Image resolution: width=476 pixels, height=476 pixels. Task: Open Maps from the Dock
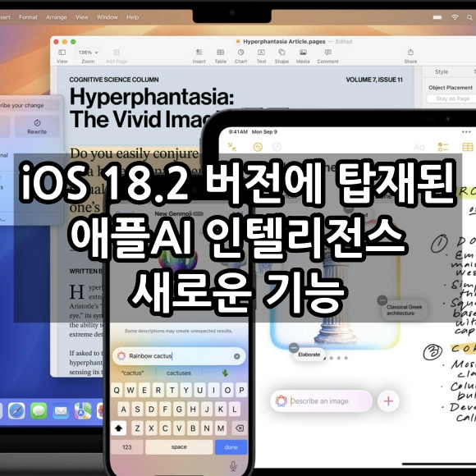coord(83,411)
